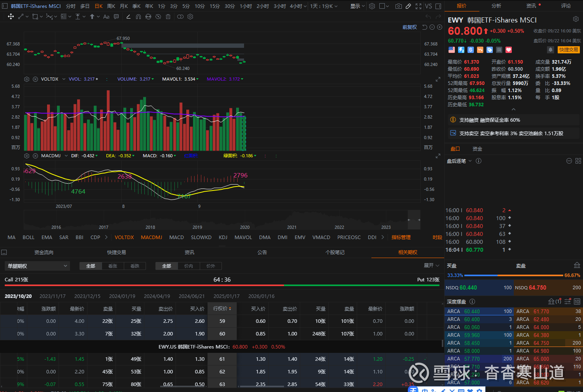
Task: Hide all drawings with the crossed-eye icon
Action: click(158, 17)
